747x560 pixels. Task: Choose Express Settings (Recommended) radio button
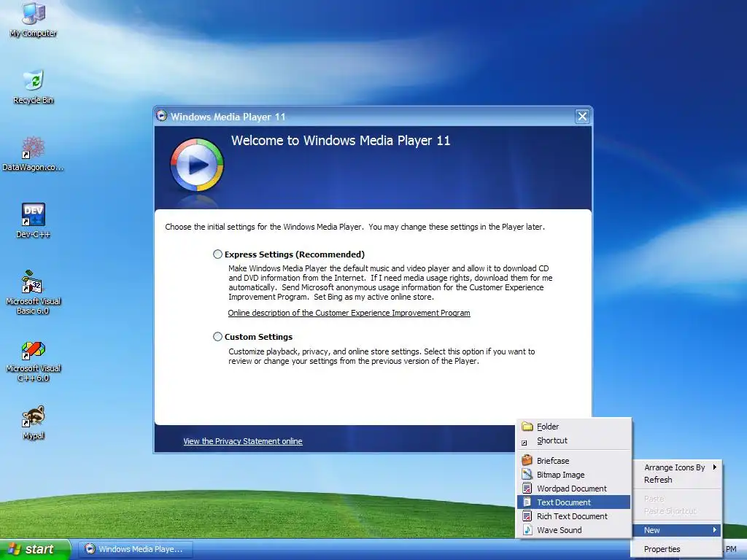coord(217,254)
